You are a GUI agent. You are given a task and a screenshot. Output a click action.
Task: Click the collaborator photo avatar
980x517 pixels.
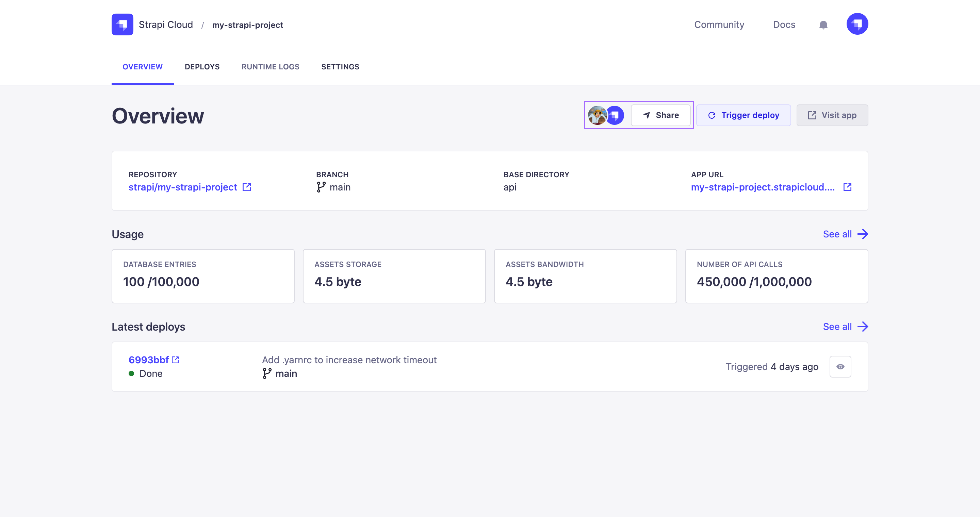597,115
